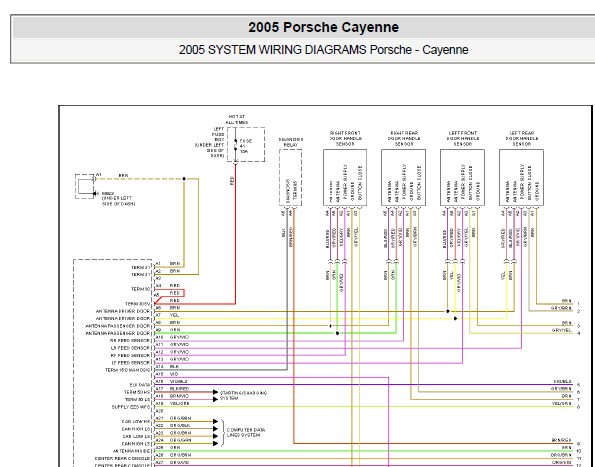595x467 pixels.
Task: Click continuation number 1 on the right edge
Action: click(x=579, y=304)
